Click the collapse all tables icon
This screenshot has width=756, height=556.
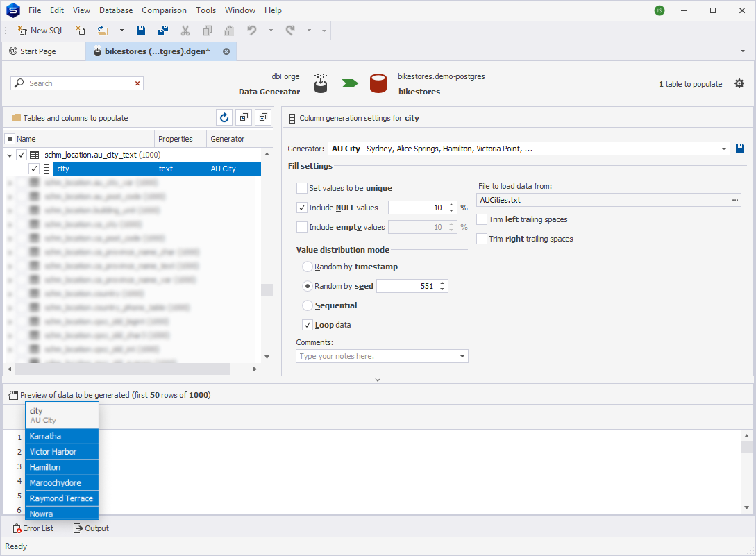coord(263,117)
